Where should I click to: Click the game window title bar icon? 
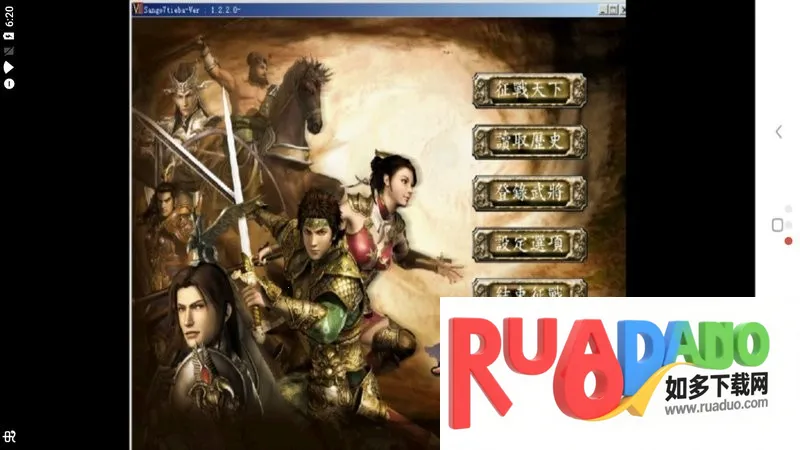click(x=137, y=9)
